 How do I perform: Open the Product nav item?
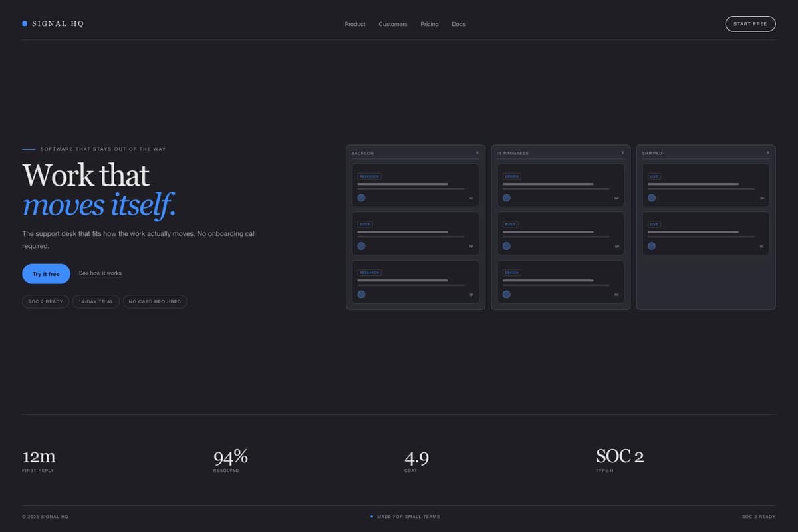coord(355,24)
